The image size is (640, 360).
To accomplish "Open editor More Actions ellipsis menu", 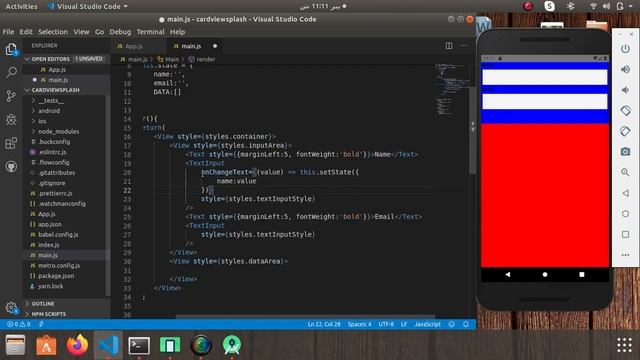I will click(464, 46).
